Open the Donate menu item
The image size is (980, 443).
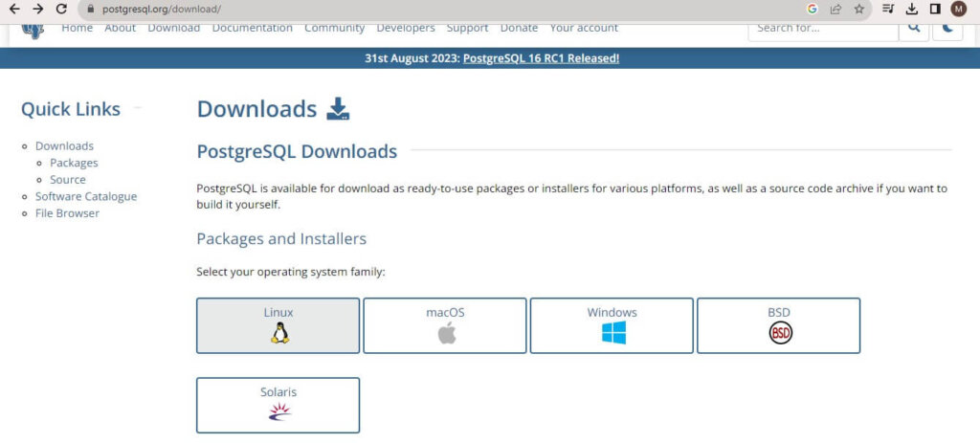(x=519, y=28)
